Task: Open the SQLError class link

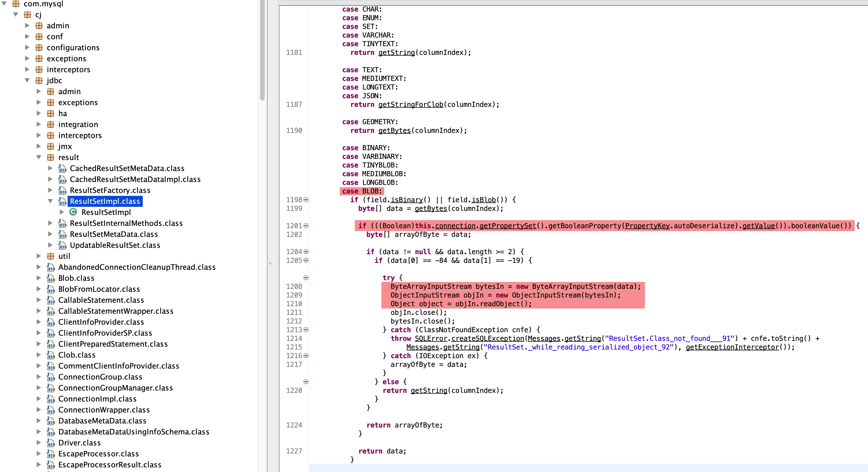Action: click(431, 339)
